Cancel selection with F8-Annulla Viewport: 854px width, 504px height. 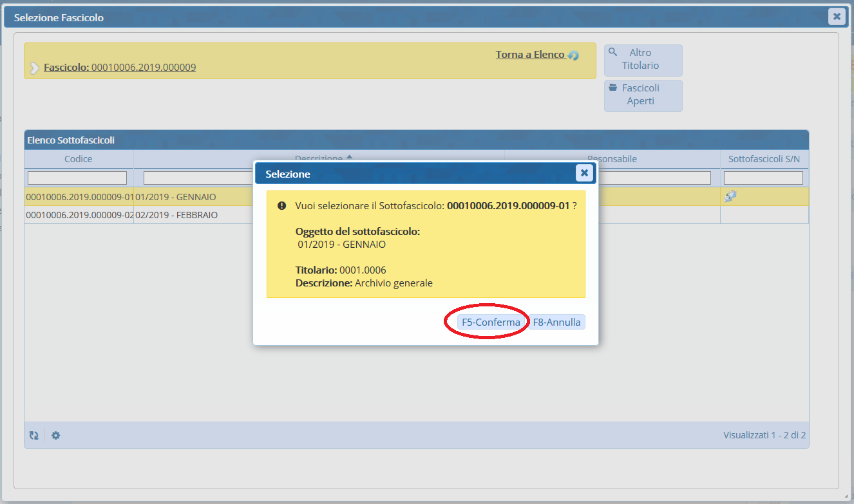557,322
